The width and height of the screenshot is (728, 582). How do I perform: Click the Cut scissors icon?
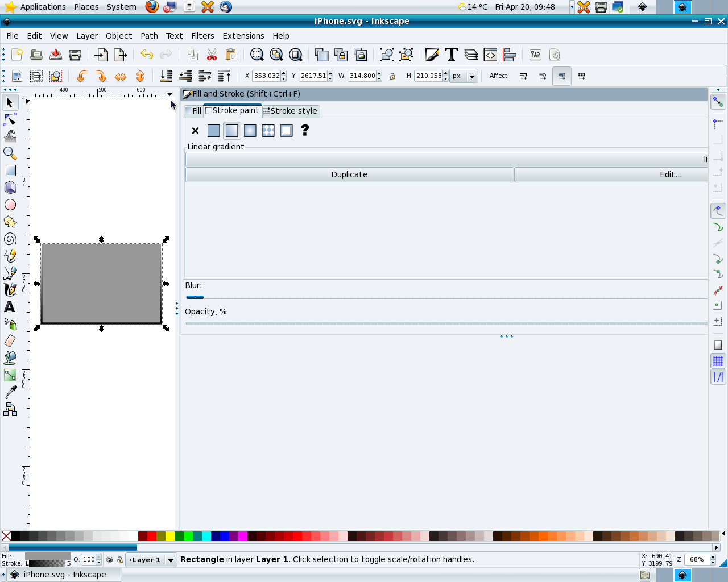[212, 55]
